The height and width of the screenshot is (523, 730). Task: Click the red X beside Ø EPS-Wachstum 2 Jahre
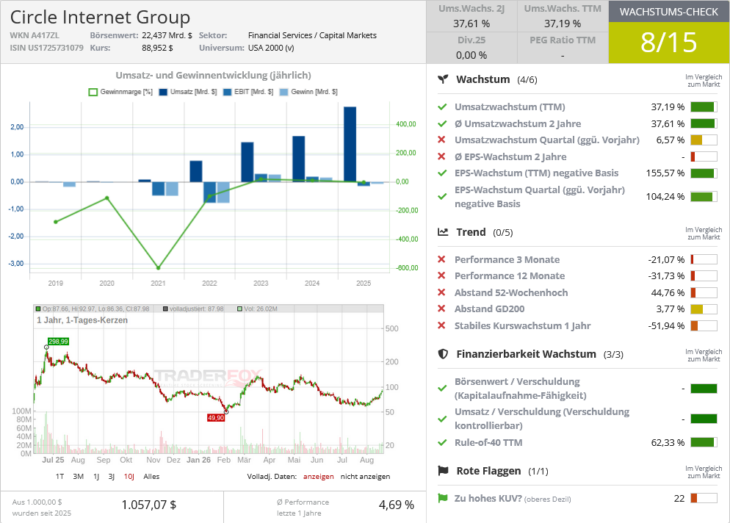click(442, 156)
